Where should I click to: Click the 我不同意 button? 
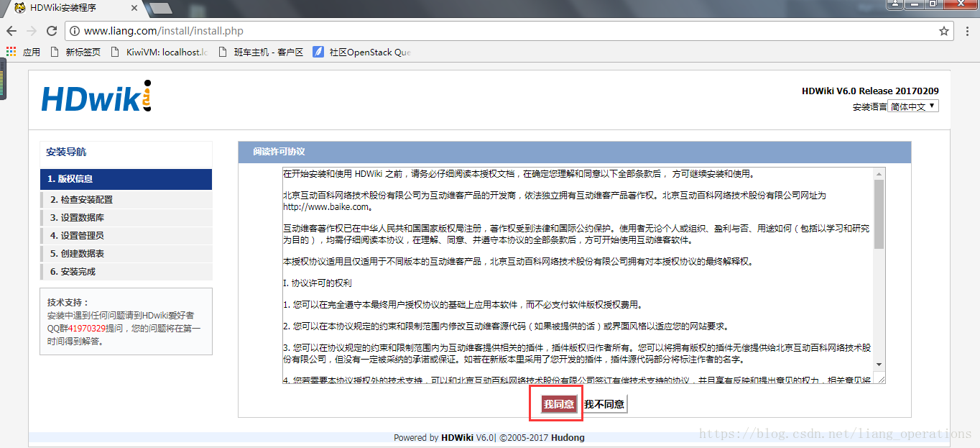604,404
